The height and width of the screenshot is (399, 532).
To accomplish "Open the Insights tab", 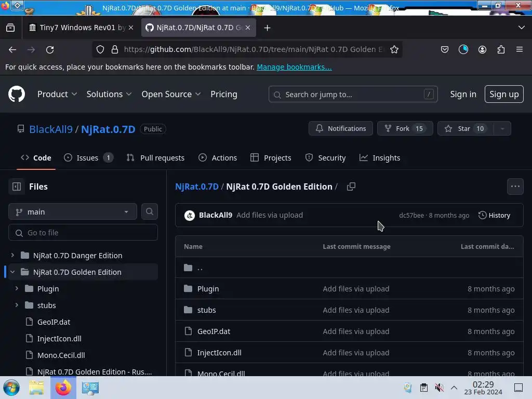I will click(x=380, y=158).
